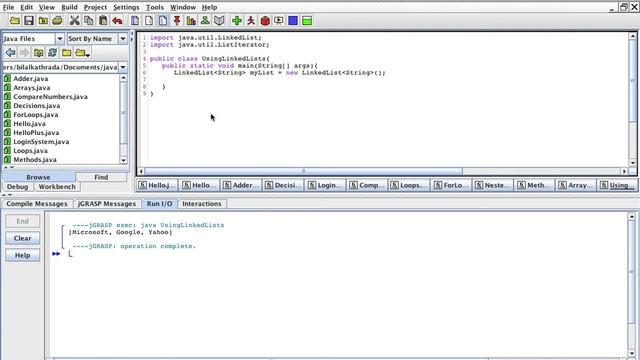Click the End button in Run I/O
This screenshot has height=360, width=640.
(x=22, y=221)
